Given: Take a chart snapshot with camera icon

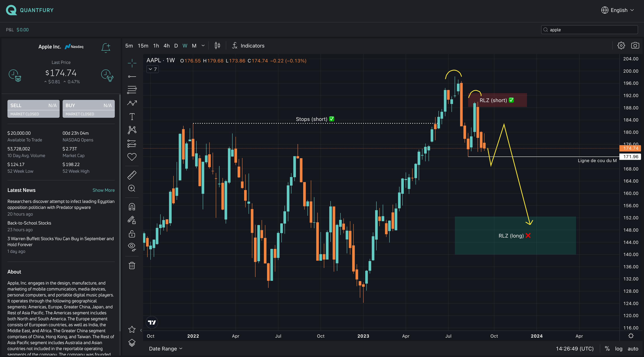Looking at the screenshot, I should pos(635,45).
